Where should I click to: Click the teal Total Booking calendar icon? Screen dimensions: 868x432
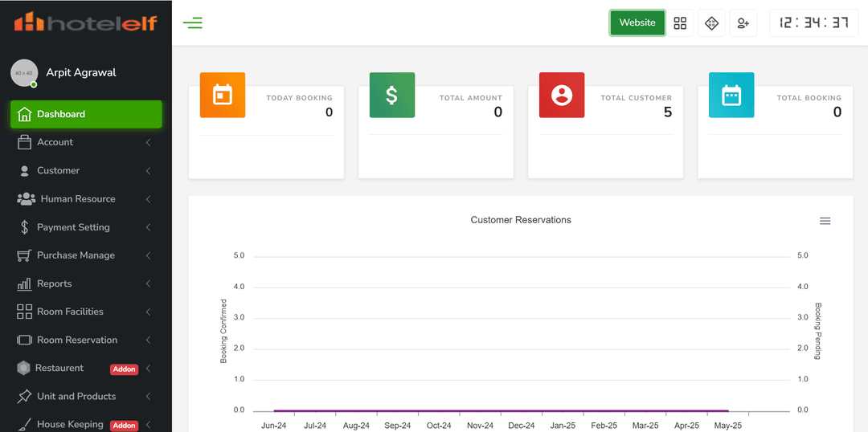(x=731, y=95)
